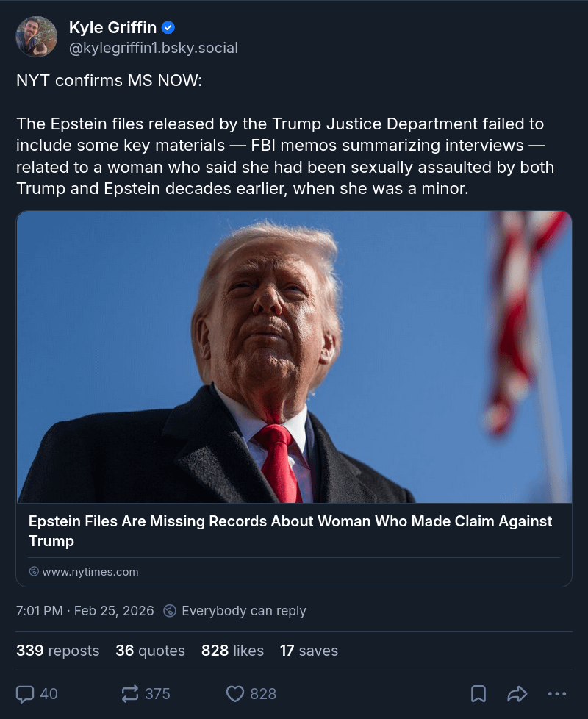Open the Epstein Files article headline
Image resolution: width=588 pixels, height=719 pixels.
tap(290, 531)
